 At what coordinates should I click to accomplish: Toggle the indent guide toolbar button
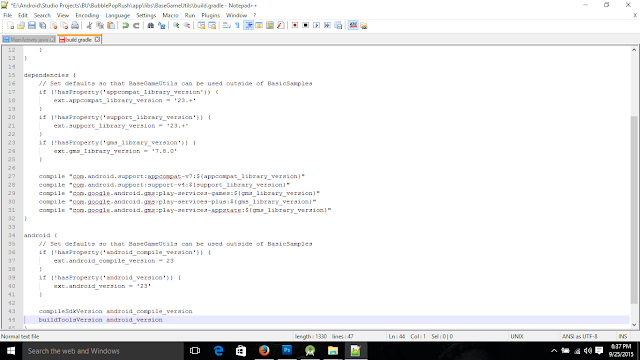click(249, 26)
